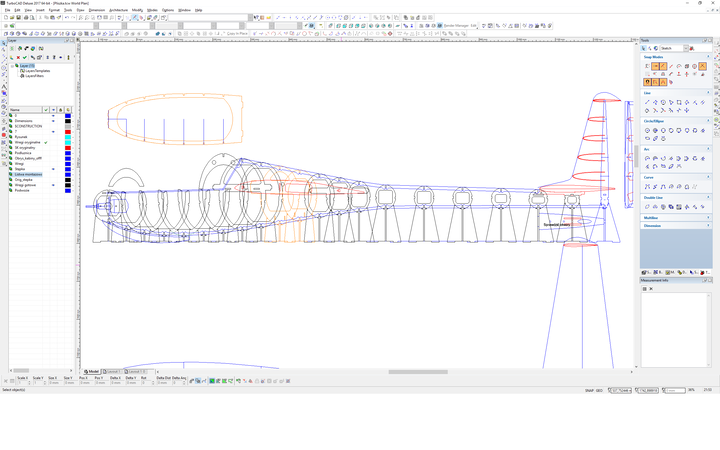This screenshot has width=720, height=450.
Task: Collapse the Arc section
Action: click(x=708, y=149)
